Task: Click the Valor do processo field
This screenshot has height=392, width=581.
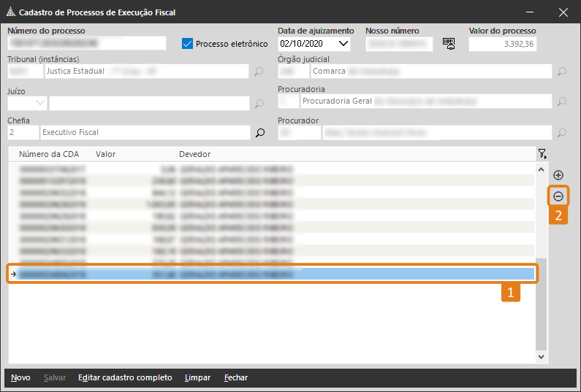Action: tap(502, 44)
